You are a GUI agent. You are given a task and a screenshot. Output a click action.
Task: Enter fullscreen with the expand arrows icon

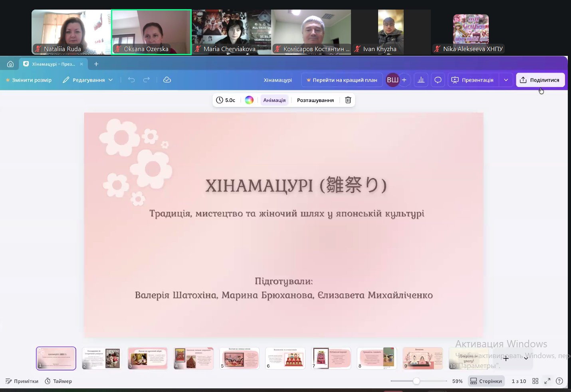547,381
